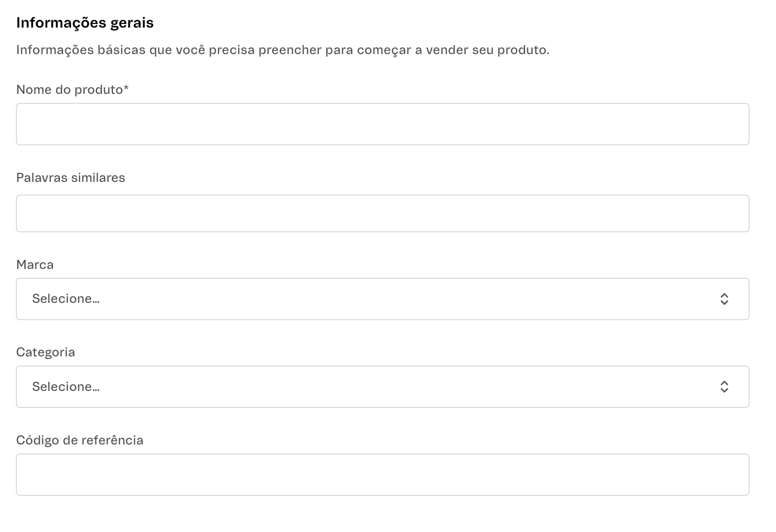This screenshot has height=532, width=776.
Task: Open the Categoria dropdown
Action: [382, 387]
